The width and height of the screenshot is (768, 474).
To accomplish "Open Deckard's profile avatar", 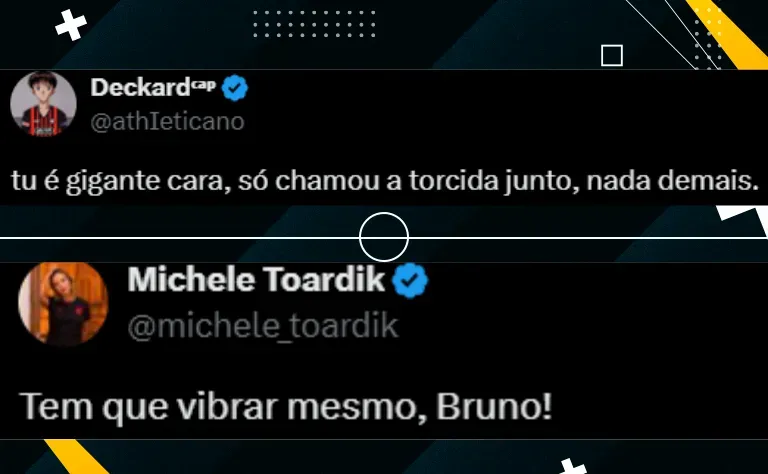I will pos(43,104).
